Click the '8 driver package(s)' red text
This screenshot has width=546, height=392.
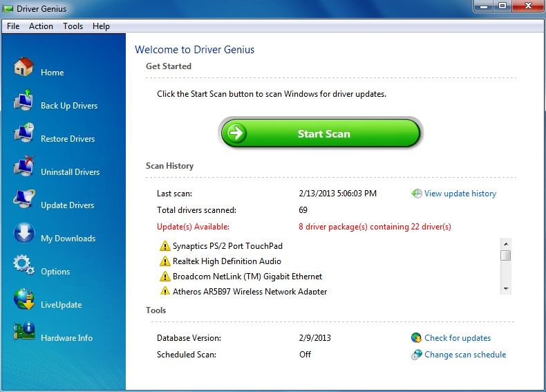tap(375, 227)
